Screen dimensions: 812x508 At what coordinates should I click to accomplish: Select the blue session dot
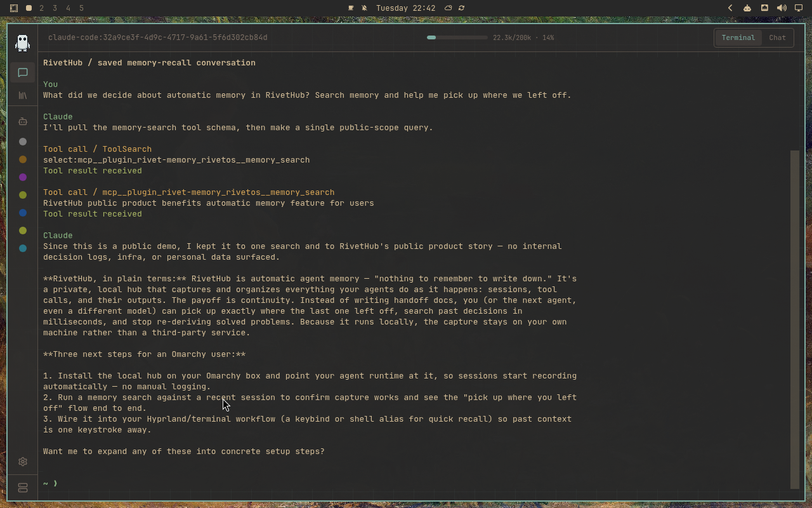pyautogui.click(x=23, y=213)
